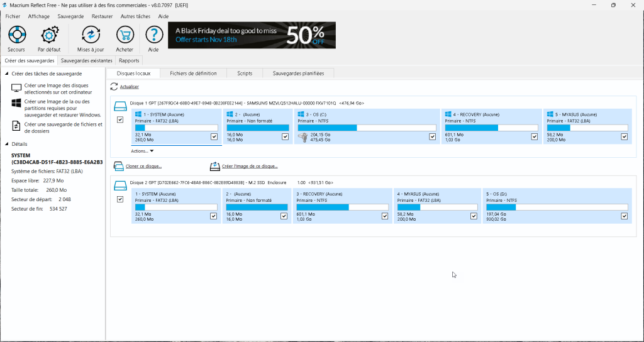Viewport: 644px width, 342px height.
Task: Untick the OS (D:) partition checkbox
Action: 625,216
